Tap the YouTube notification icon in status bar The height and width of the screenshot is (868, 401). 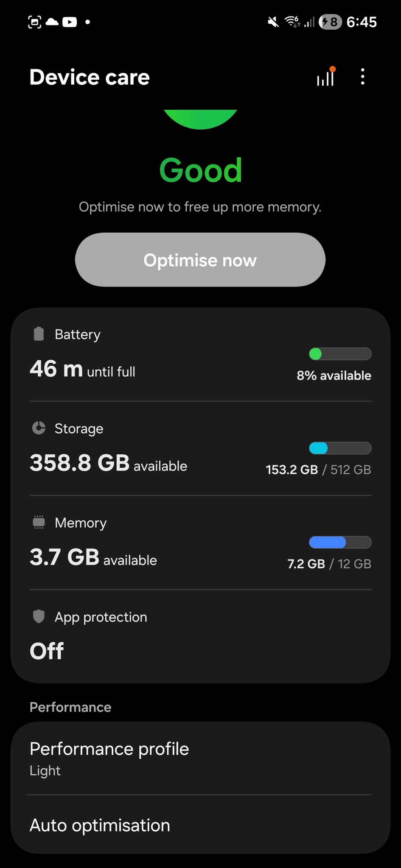(70, 22)
